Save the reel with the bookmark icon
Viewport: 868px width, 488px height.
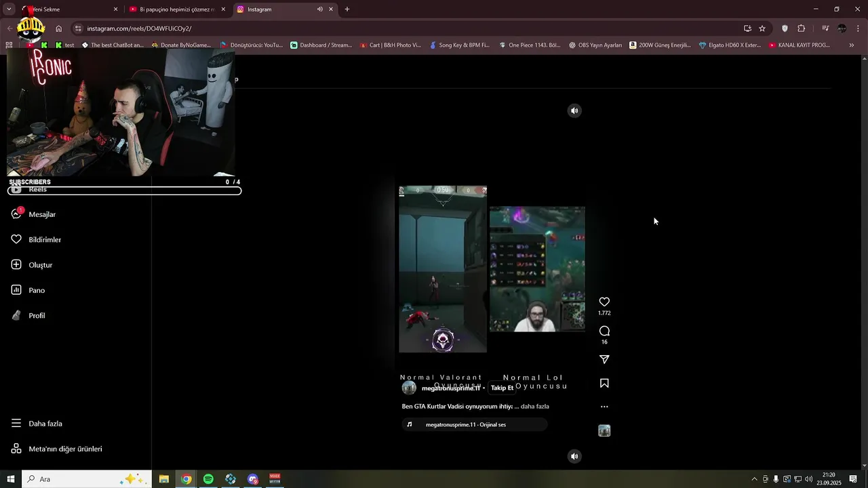point(604,384)
